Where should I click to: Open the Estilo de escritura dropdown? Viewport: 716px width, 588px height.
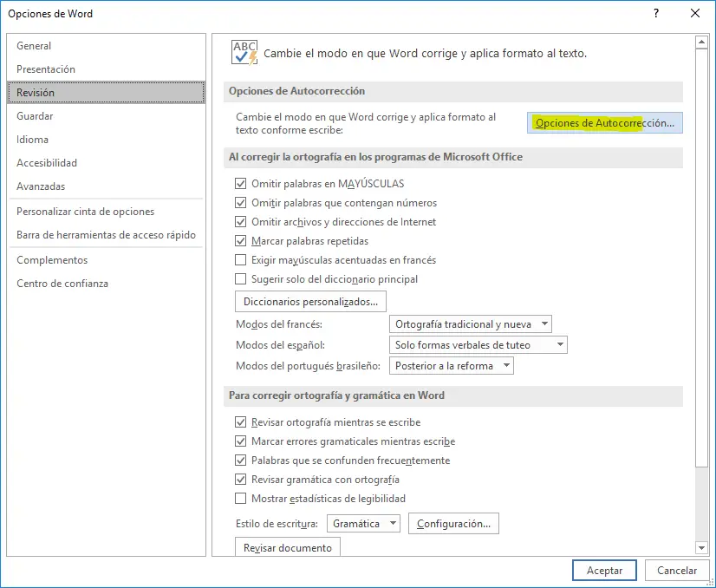click(x=363, y=524)
